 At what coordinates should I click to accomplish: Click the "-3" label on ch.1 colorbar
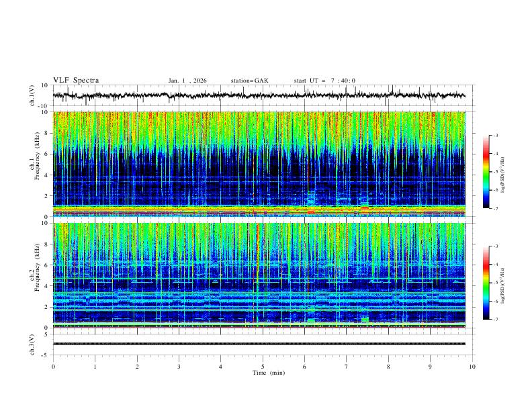tap(495, 135)
